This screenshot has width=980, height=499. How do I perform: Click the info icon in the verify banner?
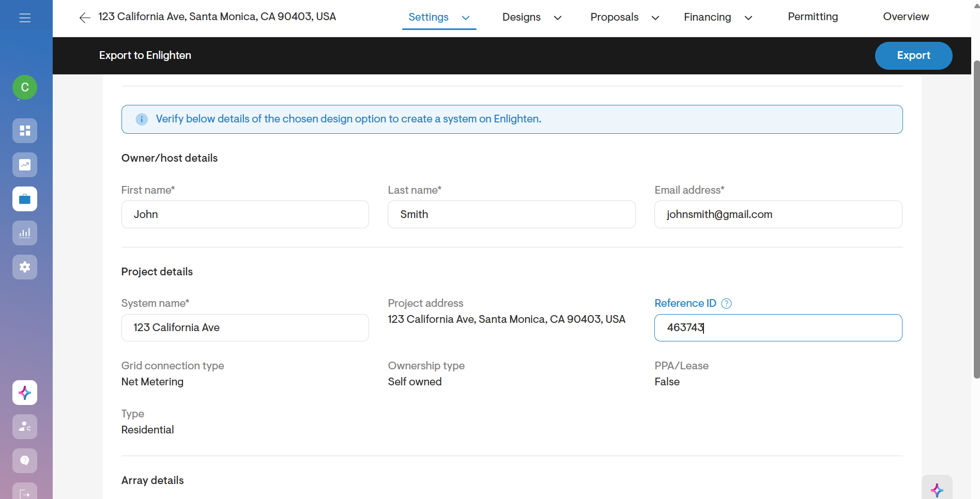pyautogui.click(x=142, y=119)
